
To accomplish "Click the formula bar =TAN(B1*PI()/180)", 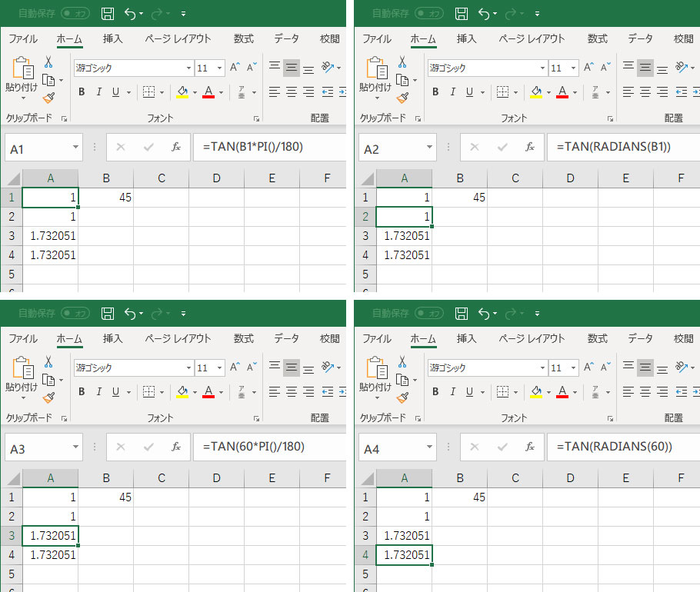I will click(x=270, y=147).
